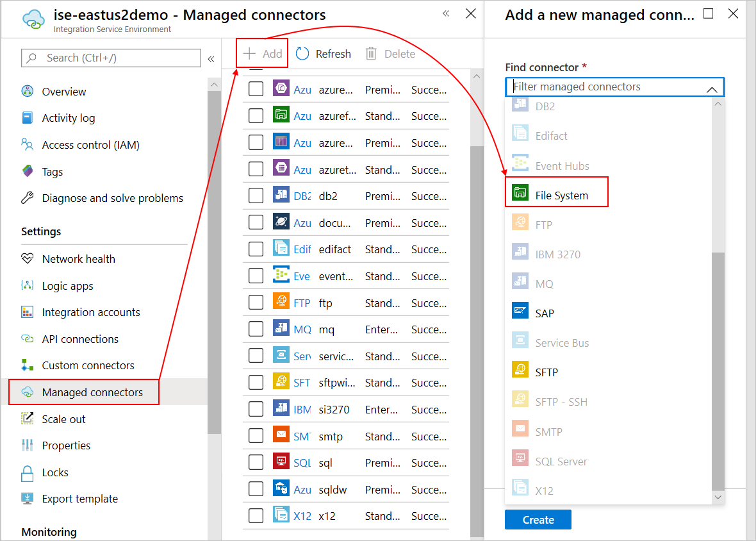Click the SAP connector icon in dropdown

click(x=520, y=310)
